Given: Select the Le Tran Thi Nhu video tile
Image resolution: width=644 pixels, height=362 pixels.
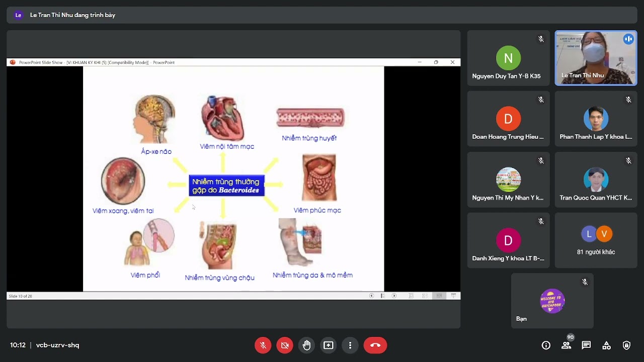Looking at the screenshot, I should [596, 58].
